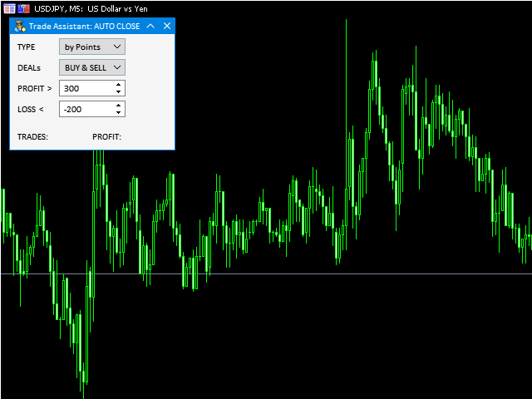
Task: Open the TYPE 'by Points' dropdown
Action: coord(92,47)
